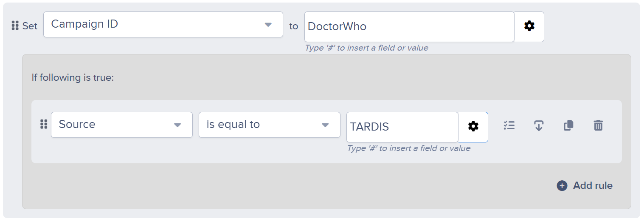
Task: Click the 'Set' label text
Action: click(x=30, y=26)
